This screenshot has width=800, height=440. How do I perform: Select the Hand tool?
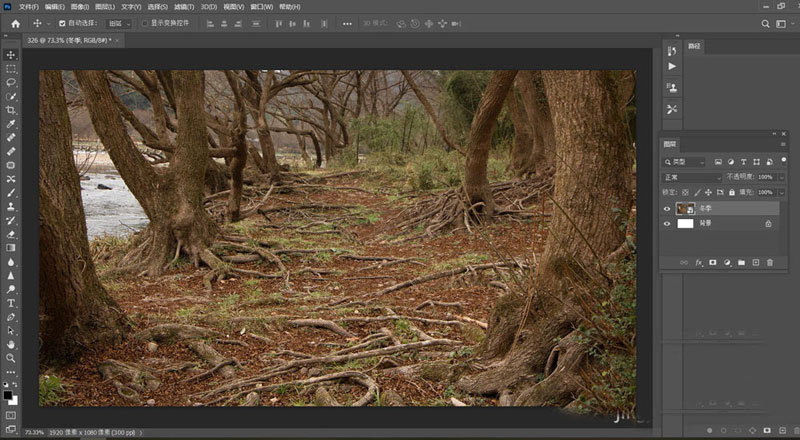click(x=11, y=344)
